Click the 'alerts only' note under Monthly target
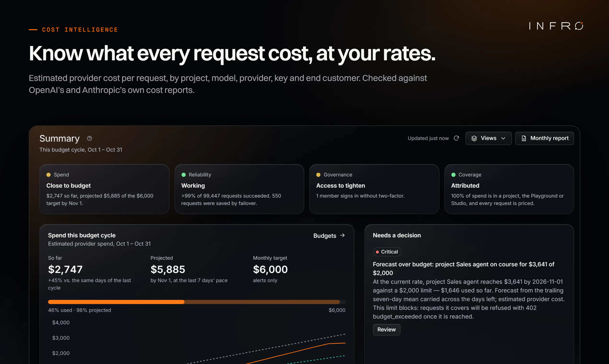 265,280
